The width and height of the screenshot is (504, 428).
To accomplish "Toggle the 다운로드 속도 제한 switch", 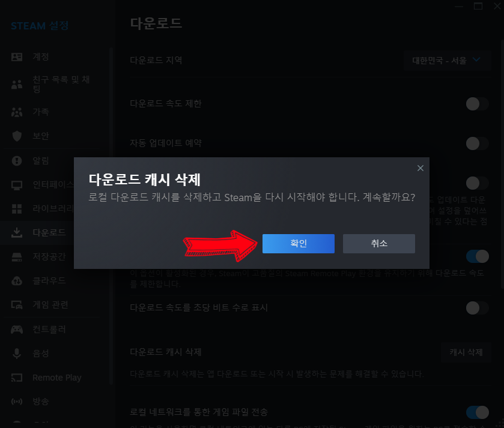I will 478,104.
